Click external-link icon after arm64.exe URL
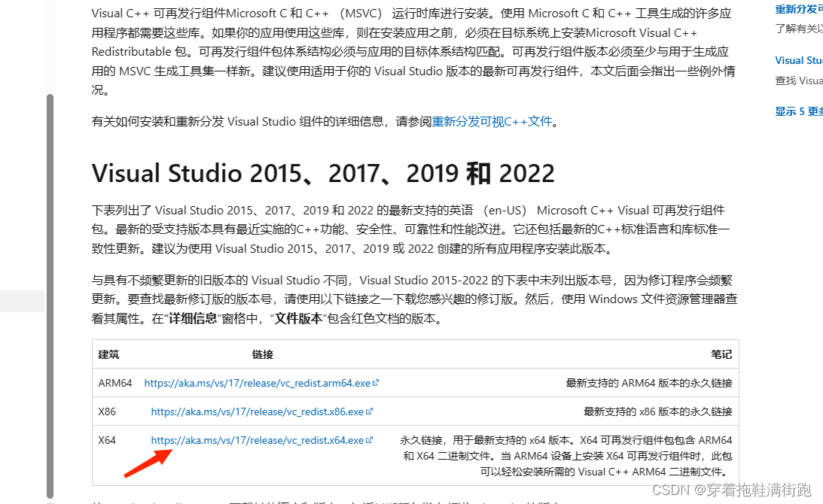The width and height of the screenshot is (823, 504). [376, 383]
